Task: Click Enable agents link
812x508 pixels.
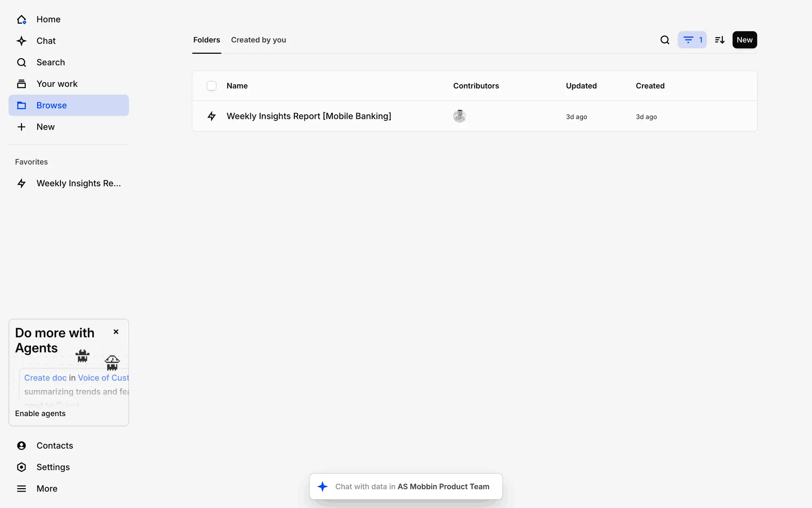Action: [40, 414]
